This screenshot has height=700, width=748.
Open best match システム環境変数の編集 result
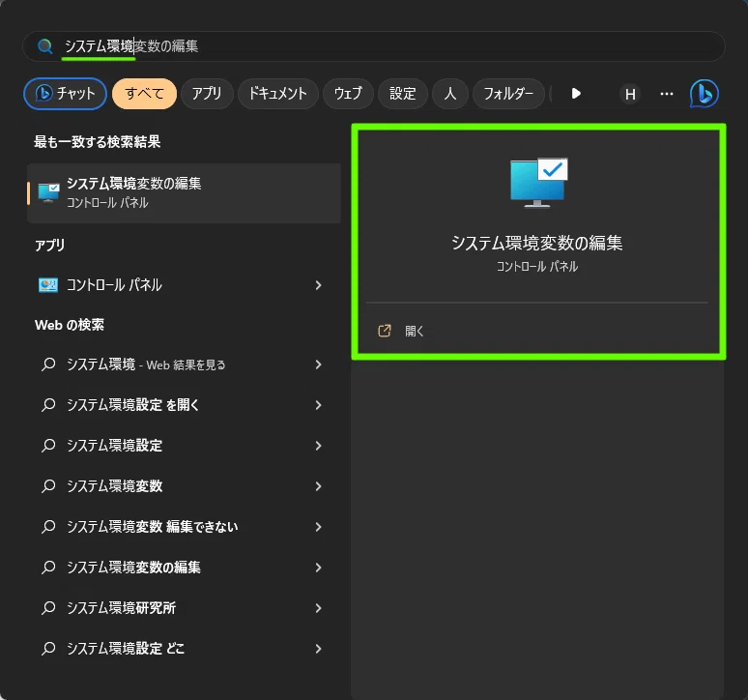point(184,192)
